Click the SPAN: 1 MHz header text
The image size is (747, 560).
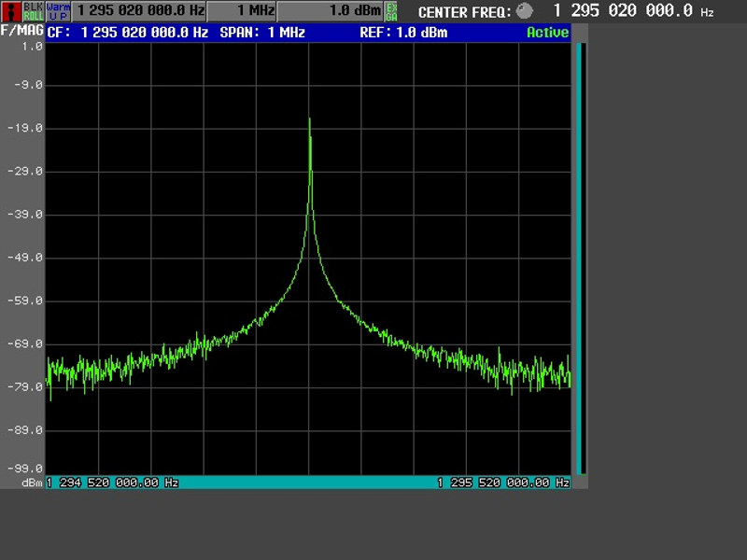pyautogui.click(x=262, y=33)
